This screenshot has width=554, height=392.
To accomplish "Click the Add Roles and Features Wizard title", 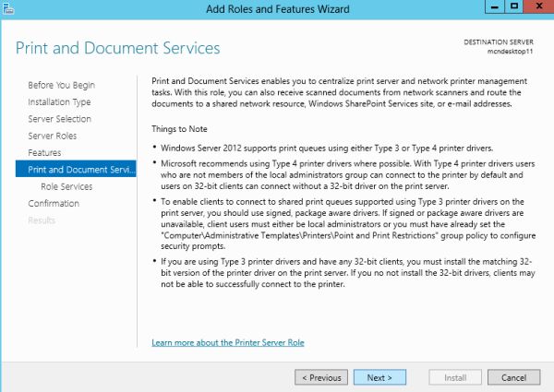I will coord(278,9).
